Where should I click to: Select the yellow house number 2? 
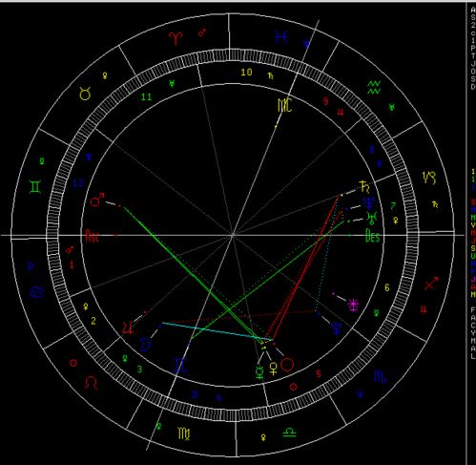tap(93, 321)
